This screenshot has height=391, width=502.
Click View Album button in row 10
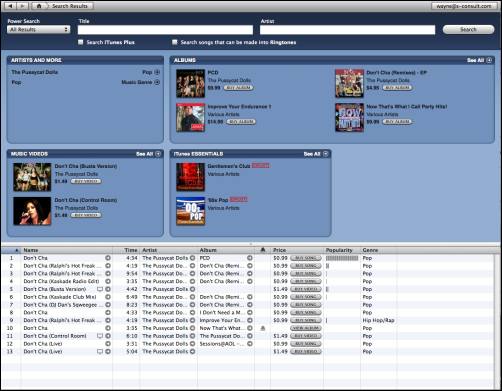[x=306, y=328]
